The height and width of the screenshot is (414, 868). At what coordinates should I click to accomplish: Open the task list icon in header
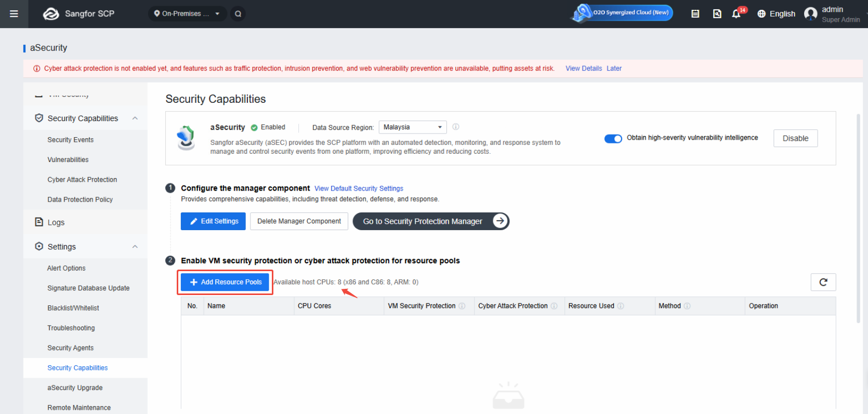[x=695, y=14]
